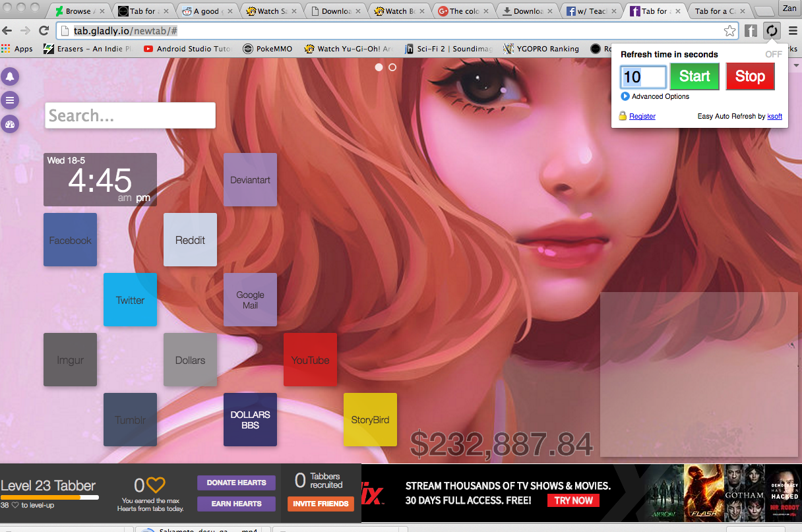802x532 pixels.
Task: Open the Apps bookmarks shortcut
Action: coord(17,49)
